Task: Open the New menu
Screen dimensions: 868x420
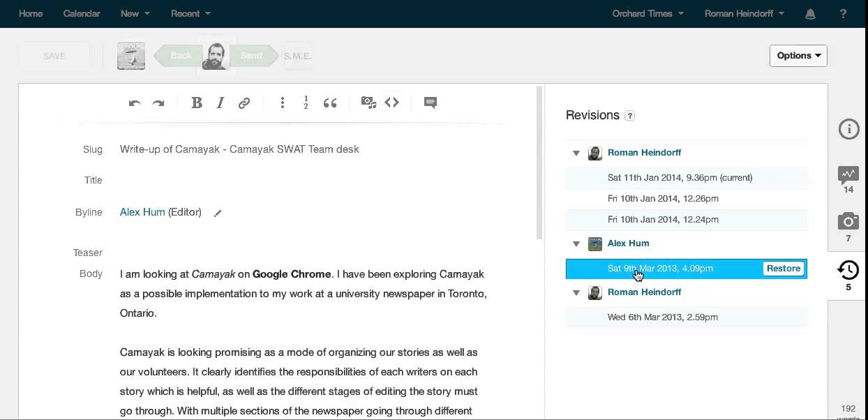Action: coord(135,13)
